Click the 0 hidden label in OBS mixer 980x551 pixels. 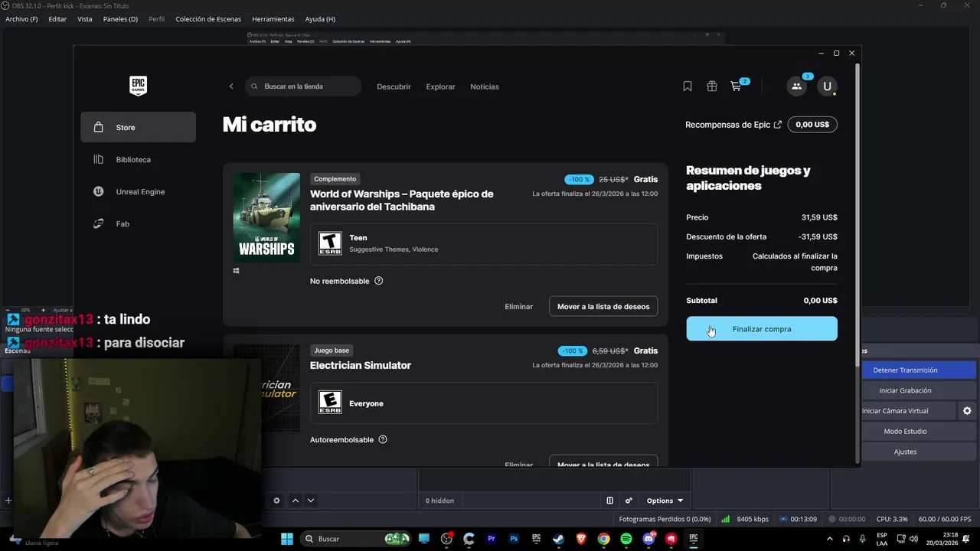click(x=439, y=500)
